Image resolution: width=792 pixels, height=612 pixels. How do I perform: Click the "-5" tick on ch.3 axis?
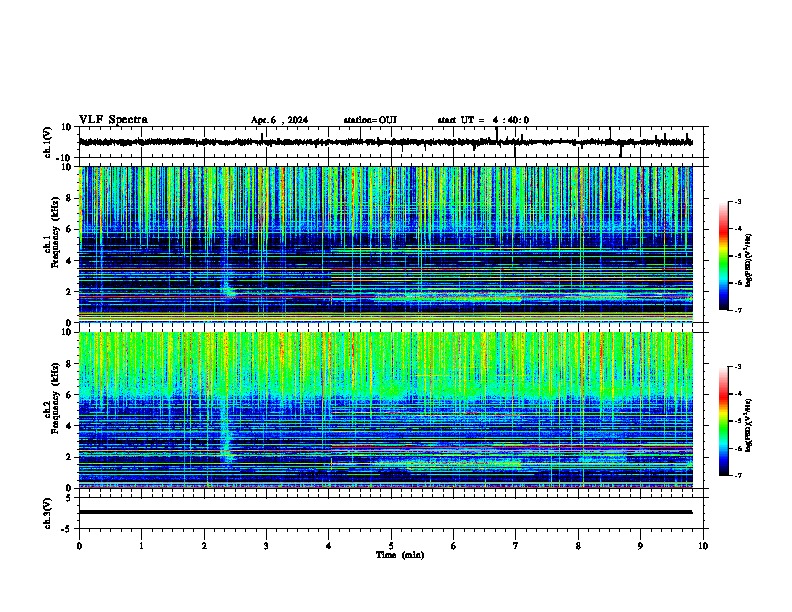coord(67,529)
